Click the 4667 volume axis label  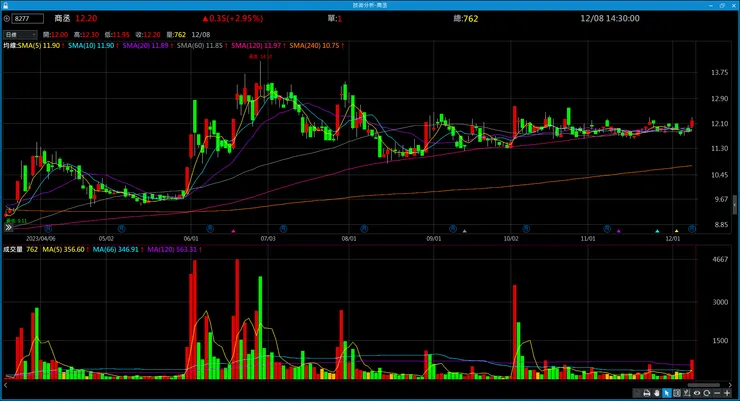point(720,259)
